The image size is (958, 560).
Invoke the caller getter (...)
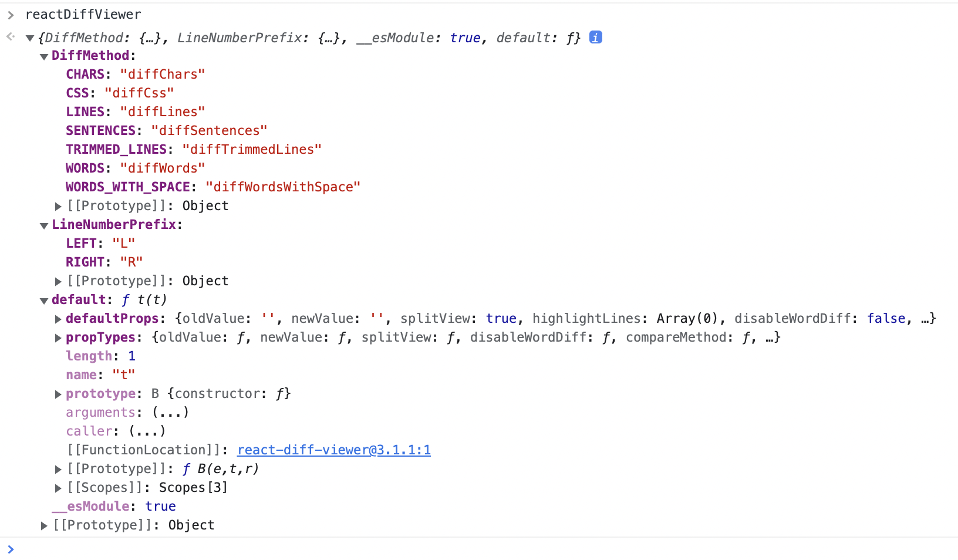[x=147, y=431]
